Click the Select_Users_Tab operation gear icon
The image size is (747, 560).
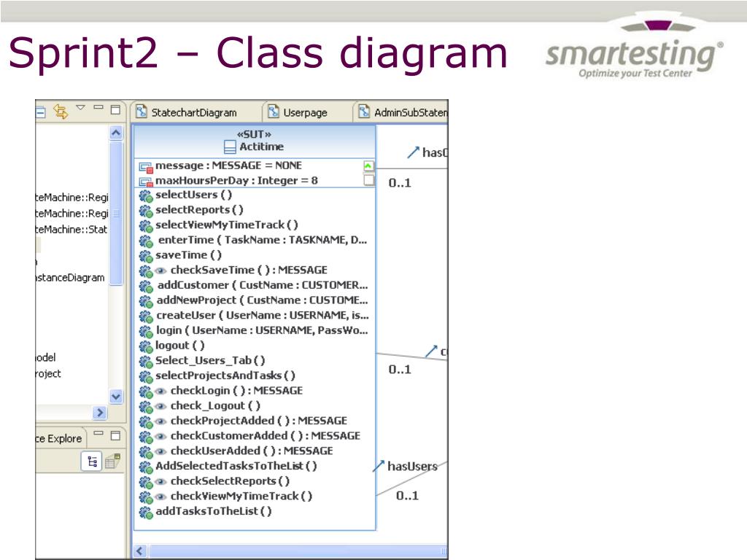coord(146,362)
